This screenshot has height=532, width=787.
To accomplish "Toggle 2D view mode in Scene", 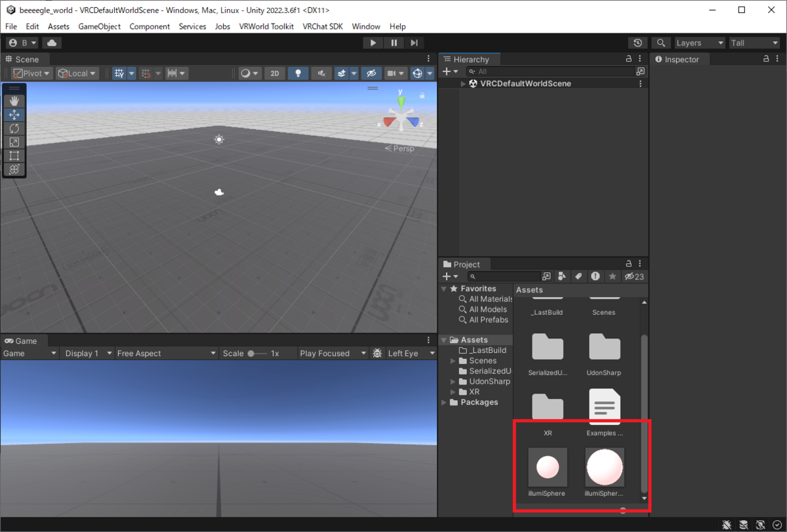I will click(275, 73).
